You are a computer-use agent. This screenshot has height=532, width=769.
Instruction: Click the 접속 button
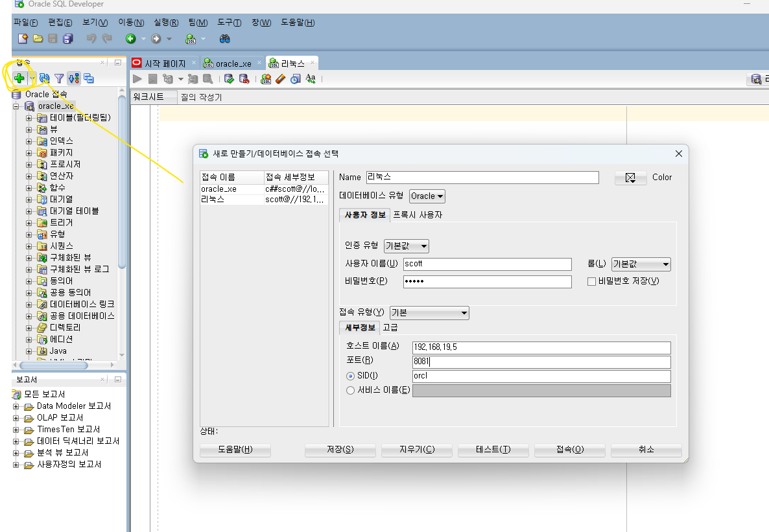pyautogui.click(x=570, y=450)
